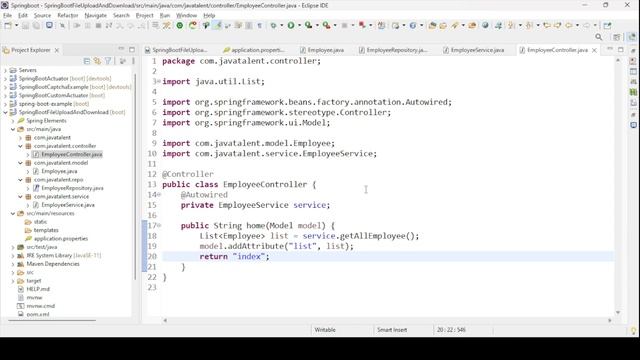
Task: Click the Boot Dashboard green power icon
Action: click(x=180, y=25)
